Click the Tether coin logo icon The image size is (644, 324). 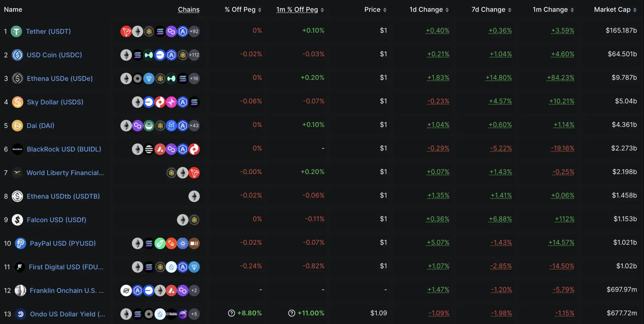[16, 31]
